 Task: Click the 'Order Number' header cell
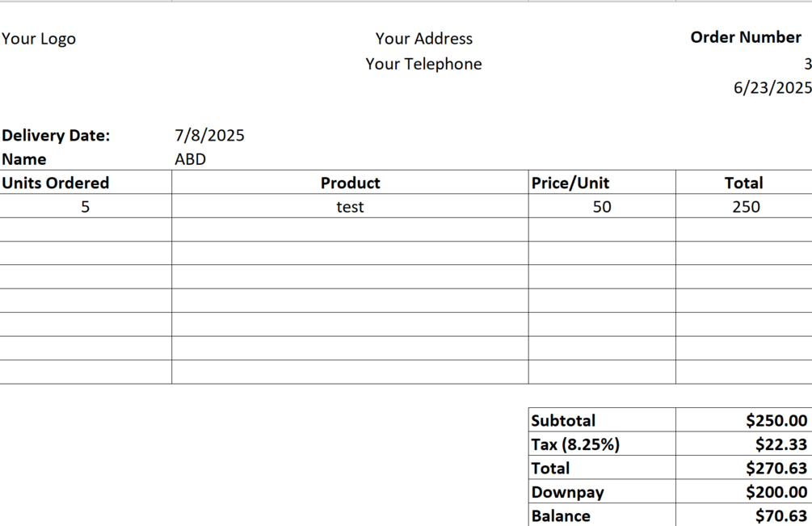pyautogui.click(x=745, y=37)
